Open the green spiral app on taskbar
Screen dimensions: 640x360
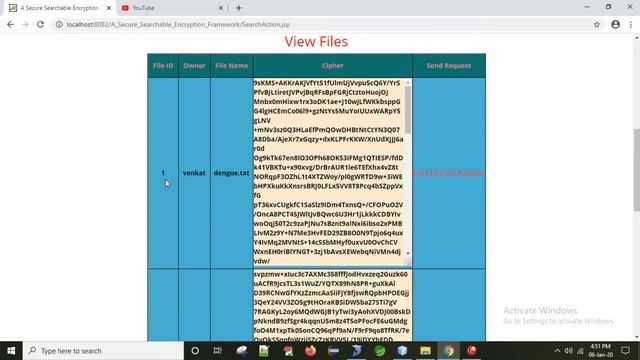pos(380,351)
